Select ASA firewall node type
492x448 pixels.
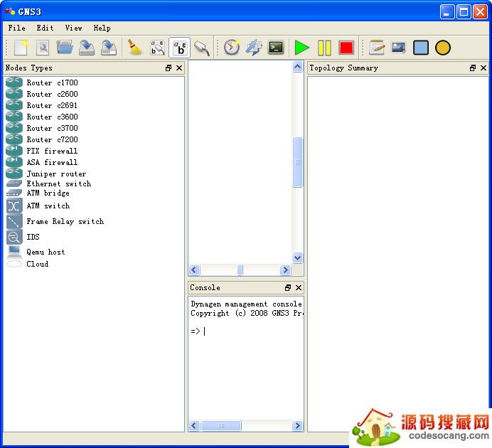coord(52,162)
